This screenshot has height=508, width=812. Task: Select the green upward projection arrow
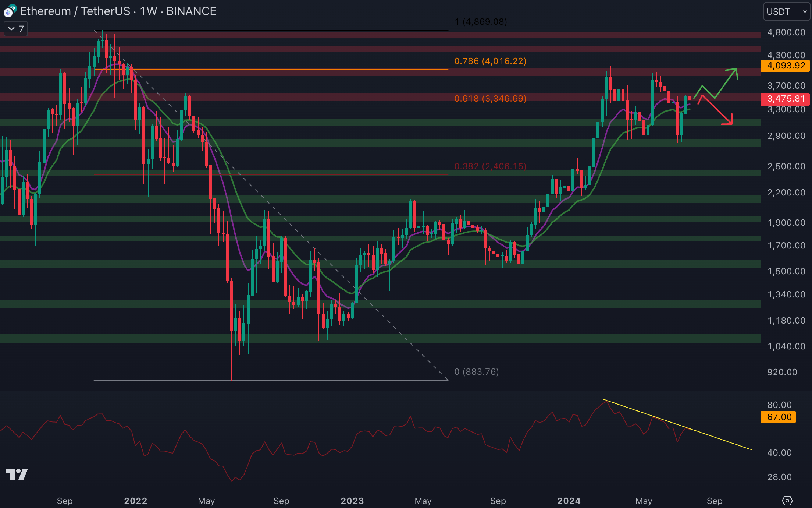[x=726, y=83]
